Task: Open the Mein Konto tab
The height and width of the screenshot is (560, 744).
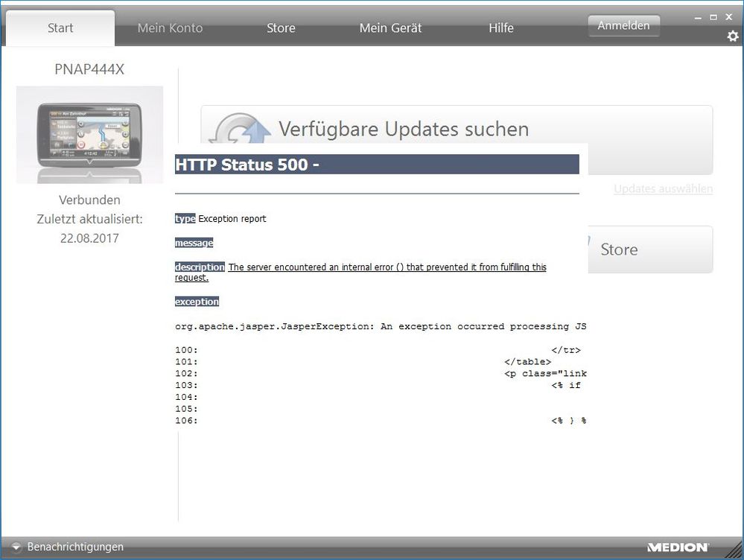Action: click(x=170, y=28)
